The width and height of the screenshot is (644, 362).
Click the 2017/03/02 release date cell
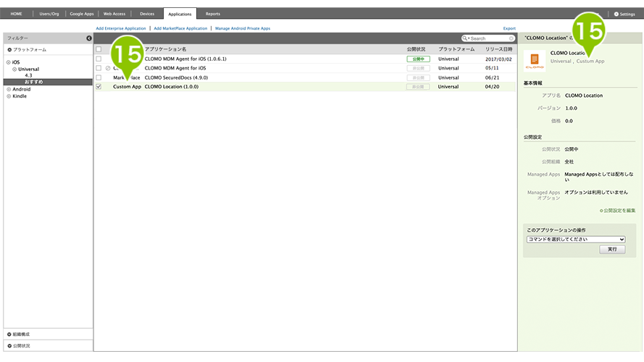tap(498, 59)
